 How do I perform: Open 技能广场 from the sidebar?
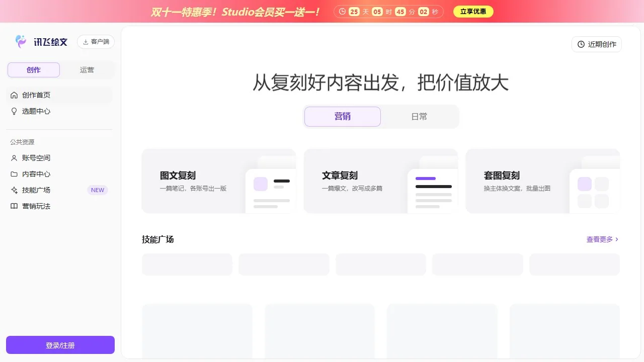59,190
